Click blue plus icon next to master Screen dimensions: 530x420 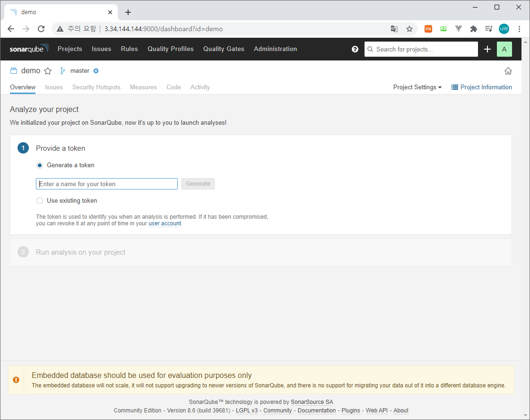(96, 70)
